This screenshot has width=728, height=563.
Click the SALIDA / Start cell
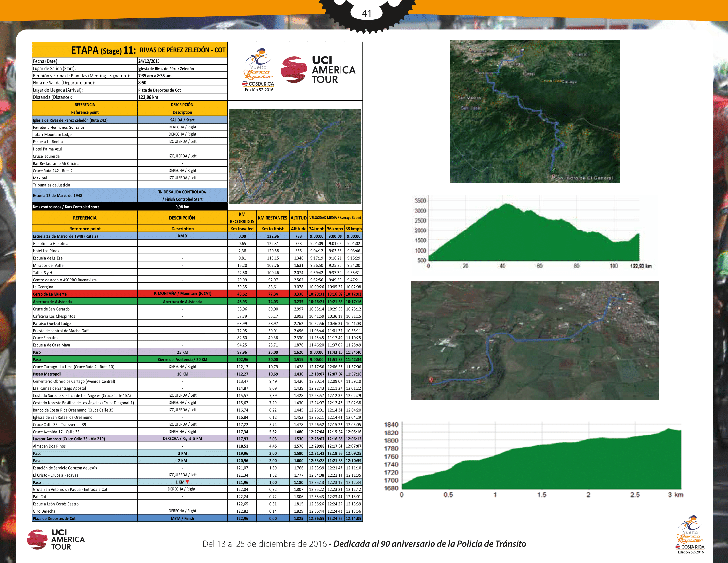click(x=182, y=120)
